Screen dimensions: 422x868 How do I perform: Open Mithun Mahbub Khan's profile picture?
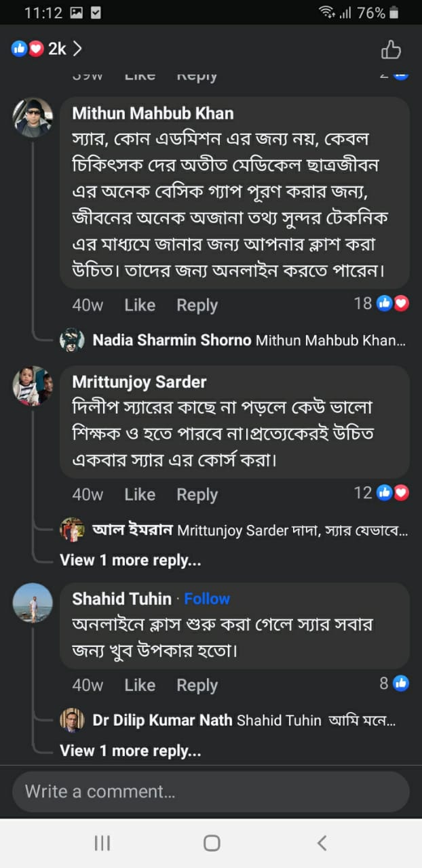click(33, 118)
